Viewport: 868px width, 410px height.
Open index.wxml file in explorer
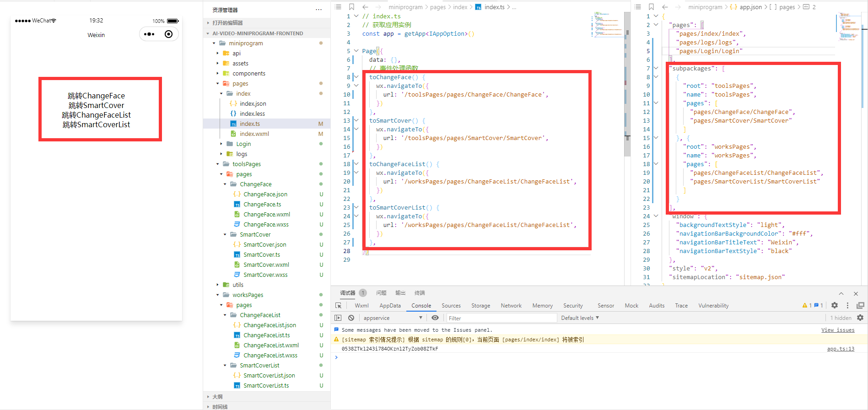(254, 134)
